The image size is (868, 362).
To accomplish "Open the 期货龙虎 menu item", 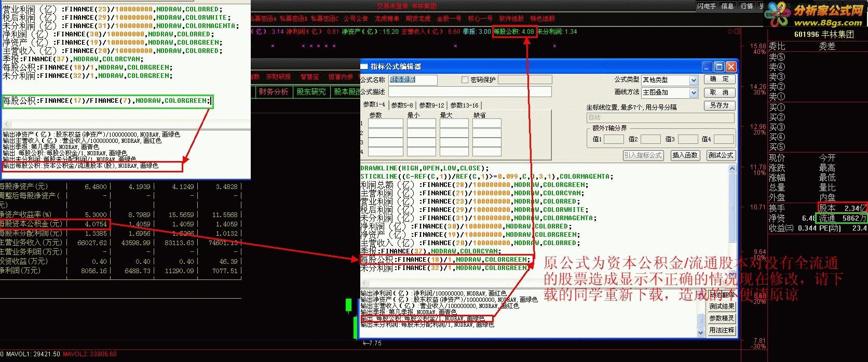I will tap(418, 19).
